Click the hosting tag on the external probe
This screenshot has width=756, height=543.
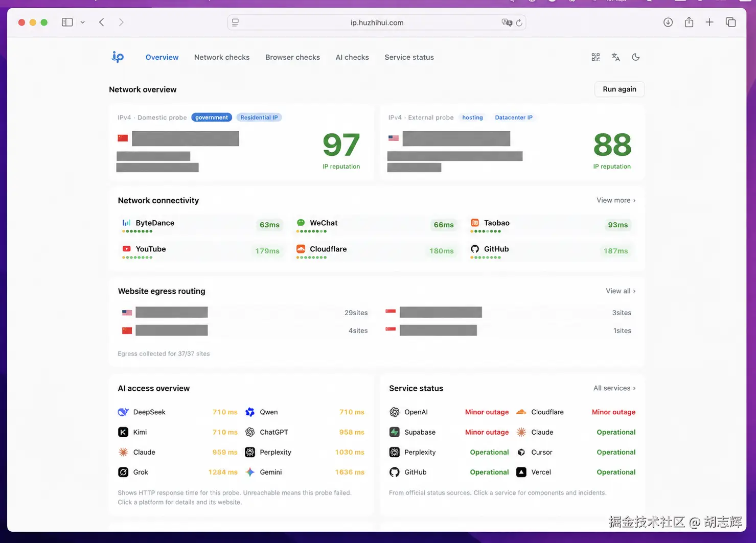tap(472, 117)
